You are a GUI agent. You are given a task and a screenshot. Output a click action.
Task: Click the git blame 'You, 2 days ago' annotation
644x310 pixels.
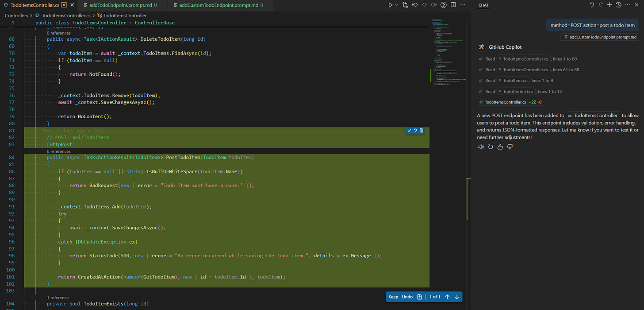76,131
